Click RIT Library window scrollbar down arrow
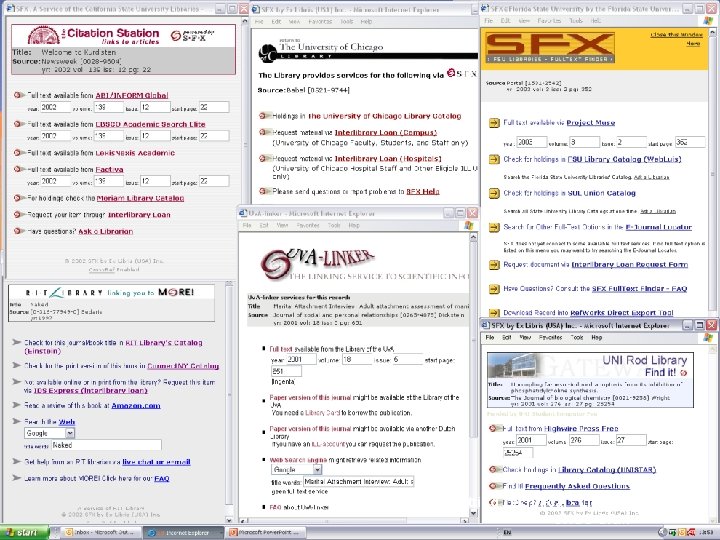The width and height of the screenshot is (720, 540). [x=229, y=518]
